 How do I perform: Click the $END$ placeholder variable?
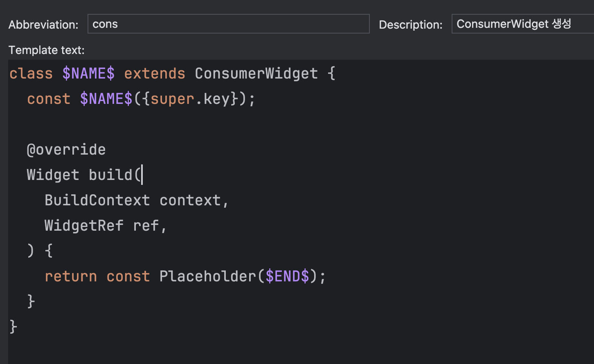[x=287, y=276]
